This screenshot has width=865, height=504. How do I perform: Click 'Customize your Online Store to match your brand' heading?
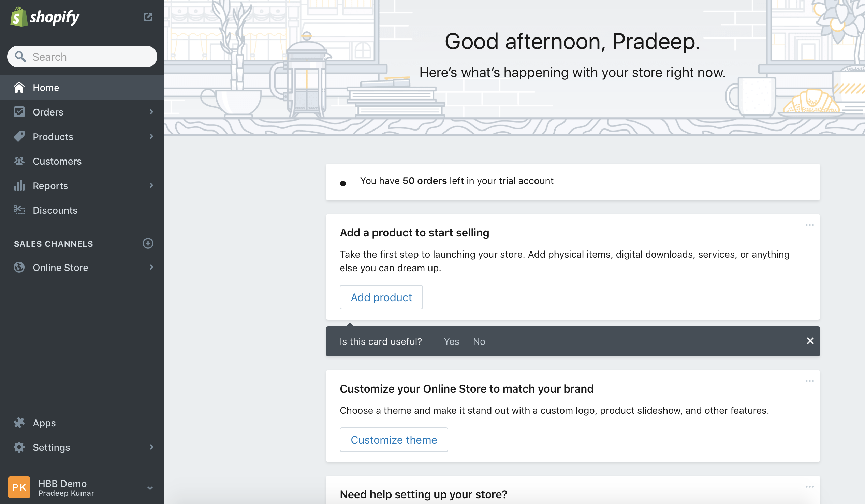467,389
